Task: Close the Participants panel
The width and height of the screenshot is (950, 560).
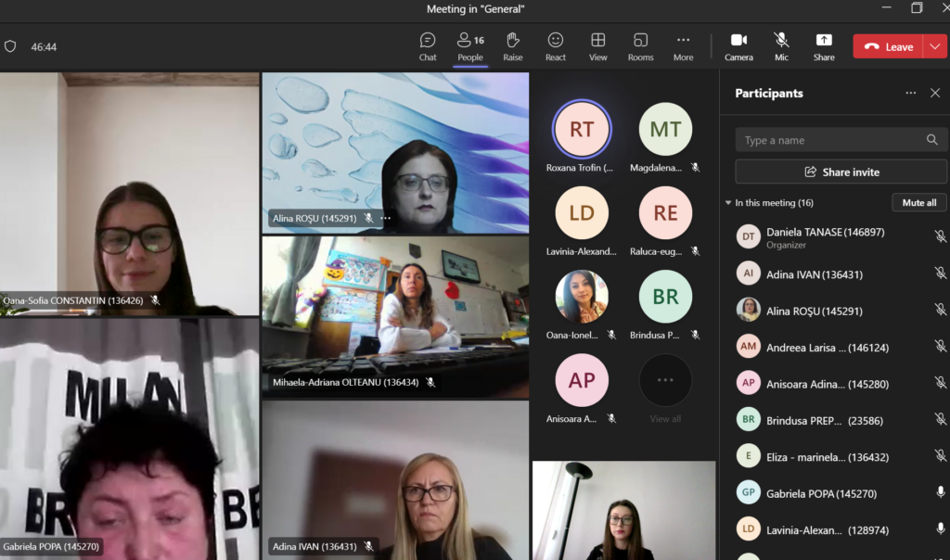Action: pos(935,94)
